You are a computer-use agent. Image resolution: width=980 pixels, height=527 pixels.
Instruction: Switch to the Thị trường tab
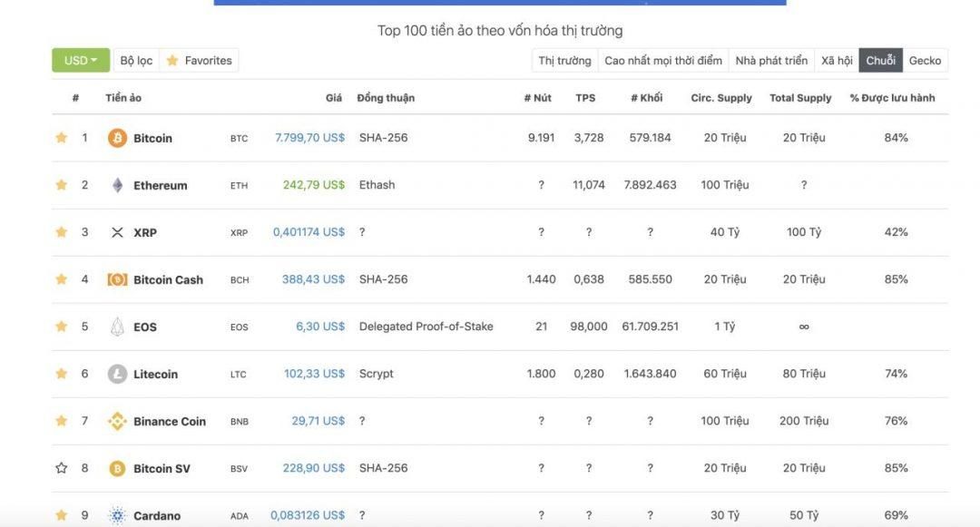[x=565, y=61]
